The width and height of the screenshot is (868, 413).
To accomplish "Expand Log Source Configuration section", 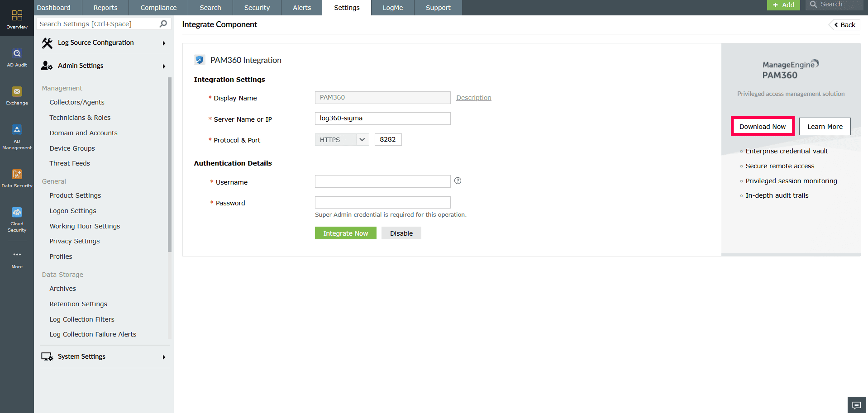I will 164,43.
